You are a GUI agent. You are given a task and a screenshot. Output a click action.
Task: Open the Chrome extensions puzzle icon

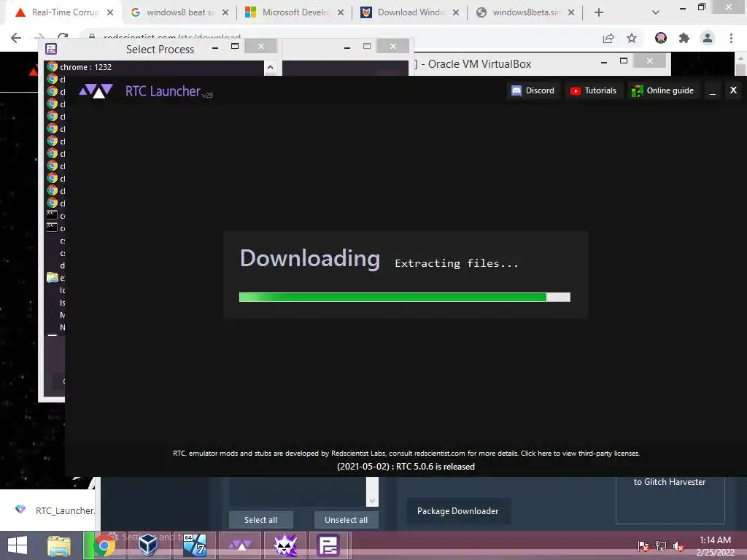684,38
